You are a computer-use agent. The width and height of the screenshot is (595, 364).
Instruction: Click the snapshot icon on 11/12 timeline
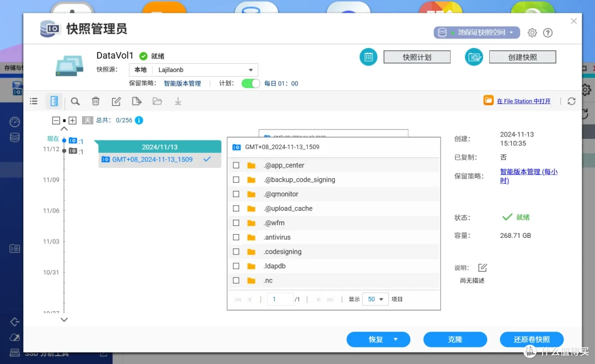point(73,151)
